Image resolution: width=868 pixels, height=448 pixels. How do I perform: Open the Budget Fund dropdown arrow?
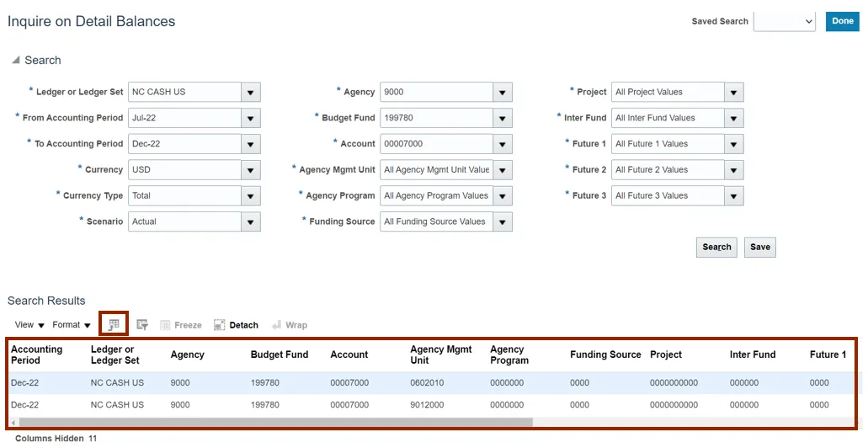503,118
